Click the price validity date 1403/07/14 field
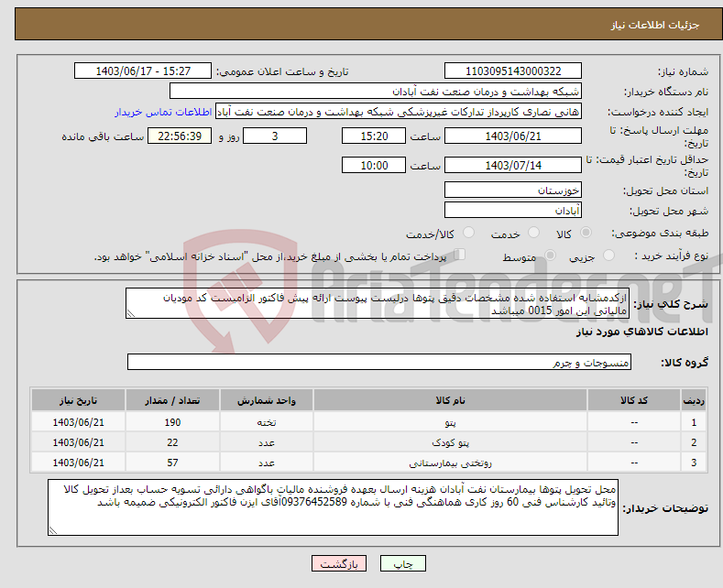Viewport: 723px width, 588px height. (513, 165)
